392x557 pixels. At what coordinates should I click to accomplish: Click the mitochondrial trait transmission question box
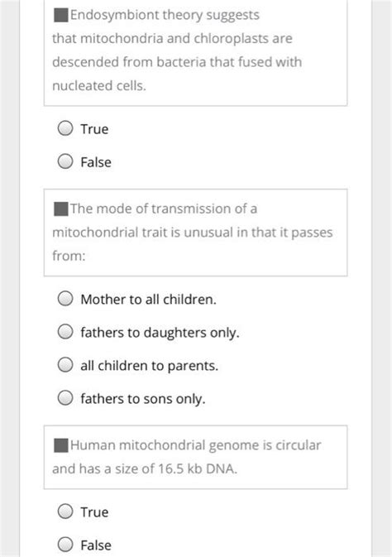point(196,233)
